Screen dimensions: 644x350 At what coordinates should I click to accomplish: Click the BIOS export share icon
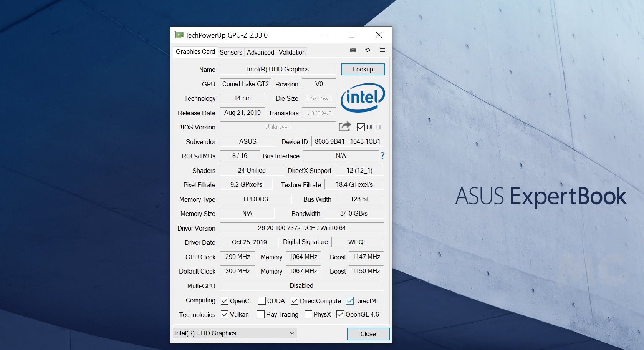[344, 126]
